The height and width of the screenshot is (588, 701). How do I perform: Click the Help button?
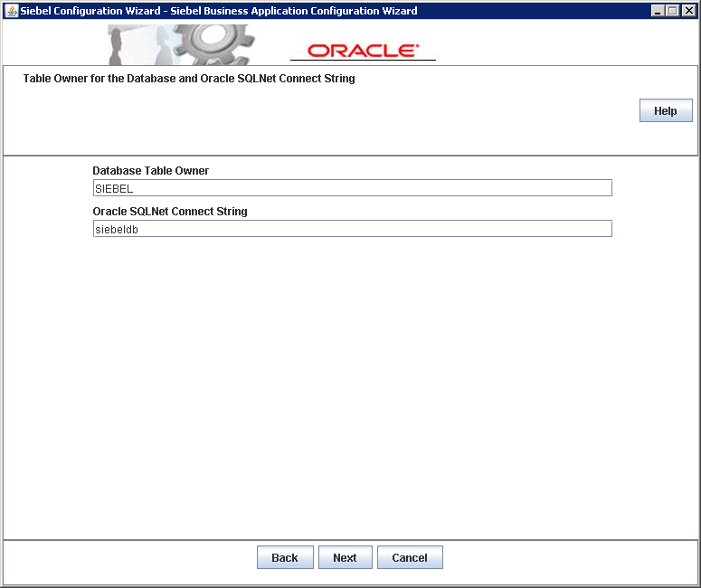click(666, 110)
